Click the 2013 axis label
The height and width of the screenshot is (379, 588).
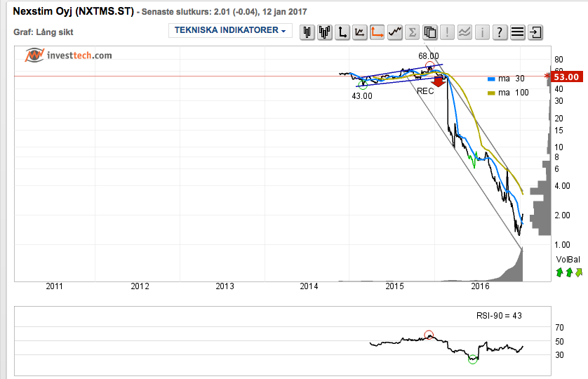(225, 286)
